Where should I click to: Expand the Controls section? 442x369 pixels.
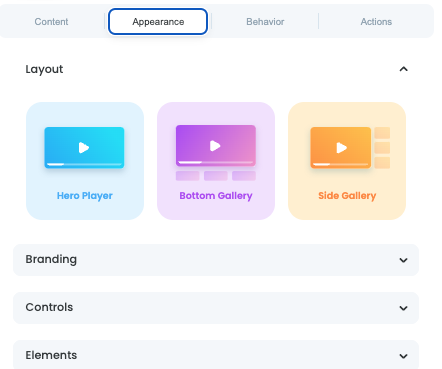pos(216,308)
